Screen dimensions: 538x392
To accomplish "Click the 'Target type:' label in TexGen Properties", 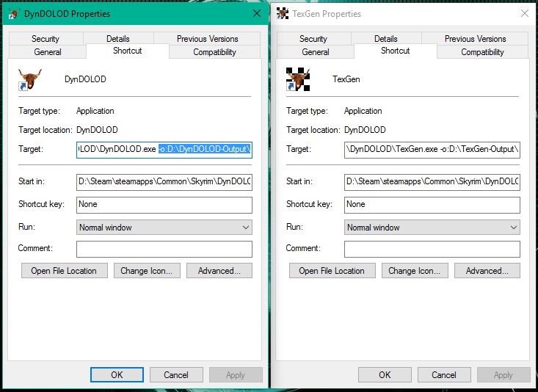I will pyautogui.click(x=307, y=111).
